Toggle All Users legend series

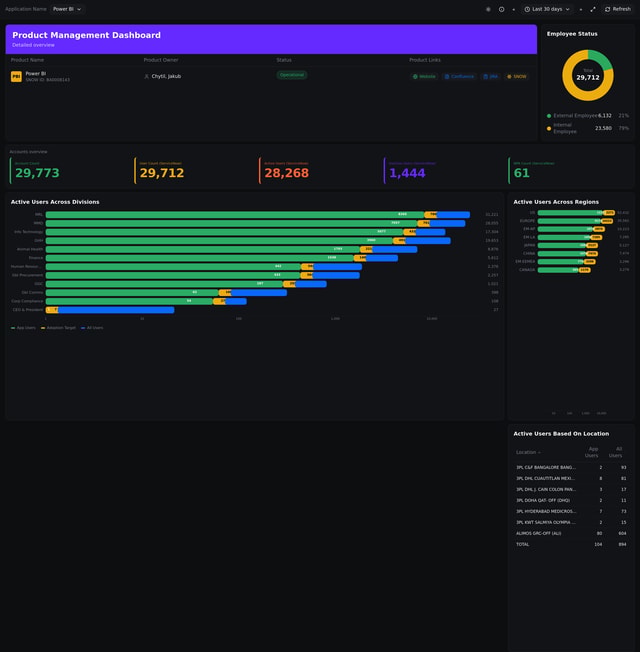coord(92,327)
